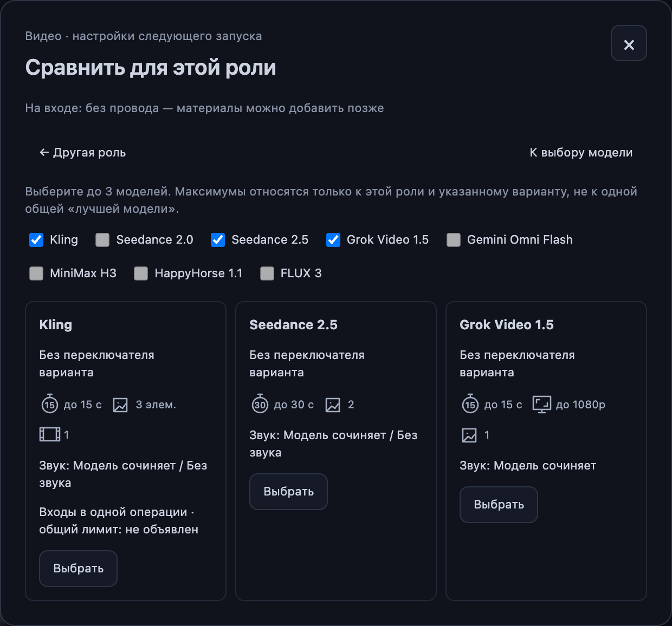Image resolution: width=672 pixels, height=626 pixels.
Task: Click Входы в одной операции text
Action: (119, 521)
